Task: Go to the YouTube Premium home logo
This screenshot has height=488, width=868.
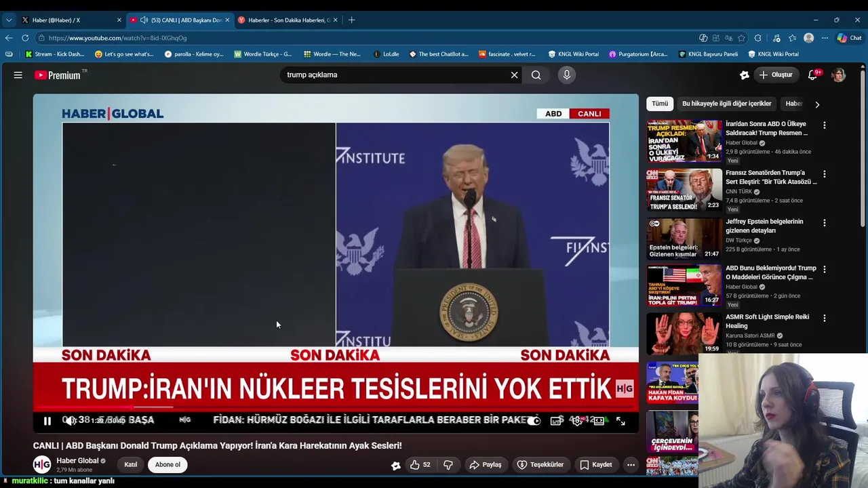Action: 58,75
